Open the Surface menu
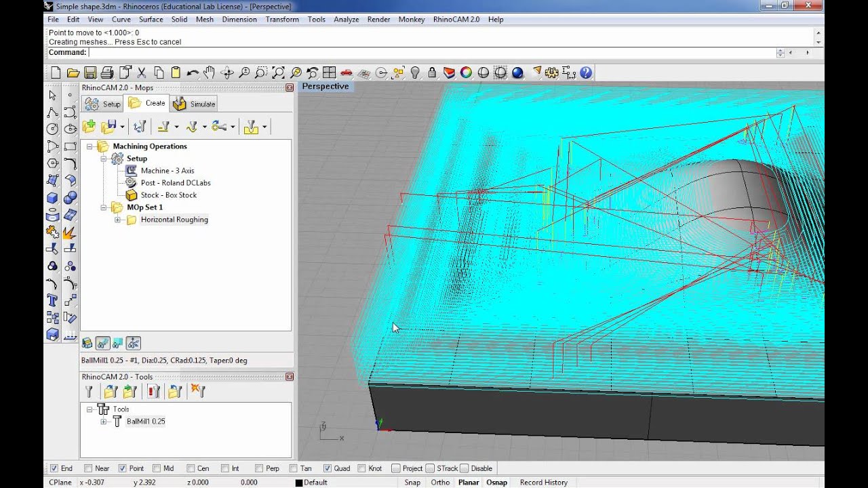This screenshot has height=488, width=868. coord(151,20)
